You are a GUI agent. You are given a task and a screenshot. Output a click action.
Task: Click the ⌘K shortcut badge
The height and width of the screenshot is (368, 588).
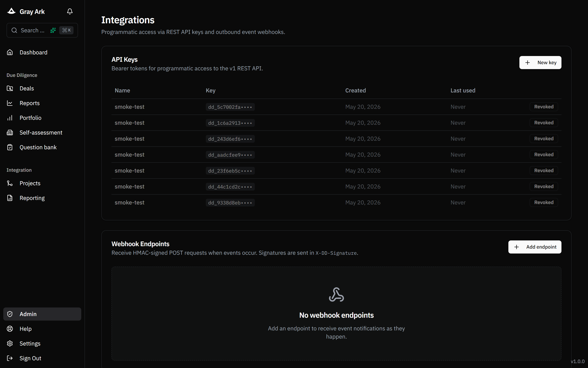(x=66, y=30)
